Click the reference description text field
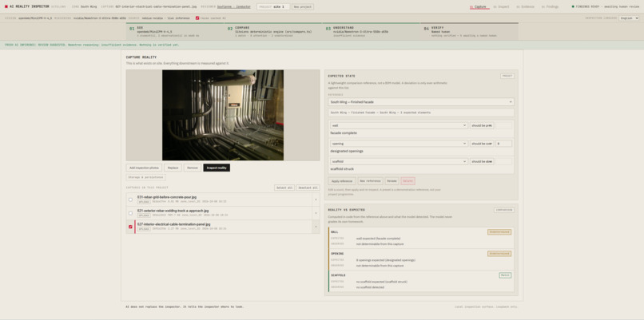This screenshot has width=644, height=320. coord(421,113)
